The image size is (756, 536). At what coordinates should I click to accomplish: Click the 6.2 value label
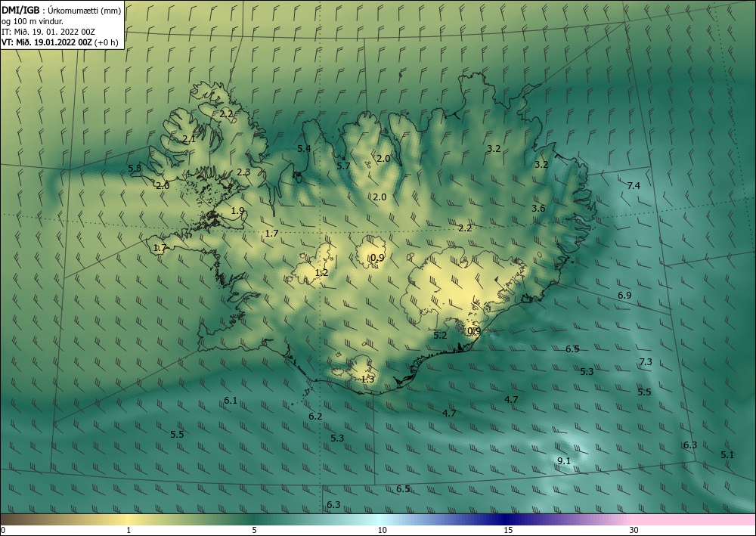pyautogui.click(x=315, y=417)
